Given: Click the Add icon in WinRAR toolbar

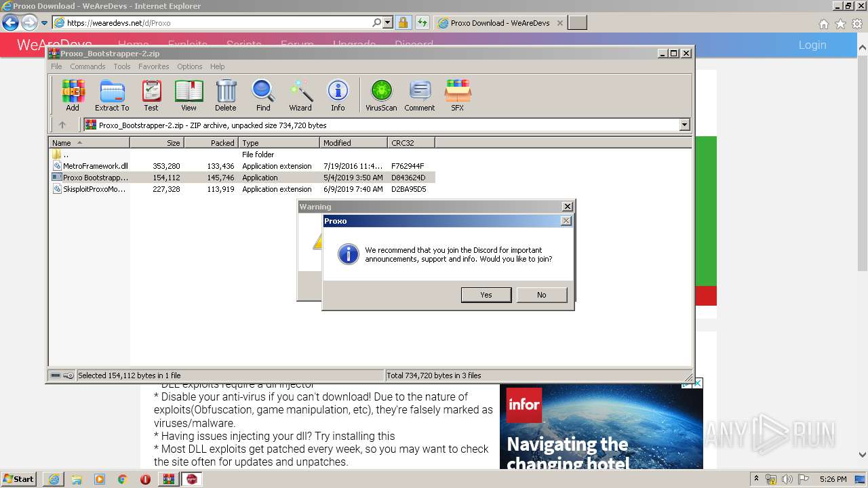Looking at the screenshot, I should tap(73, 96).
